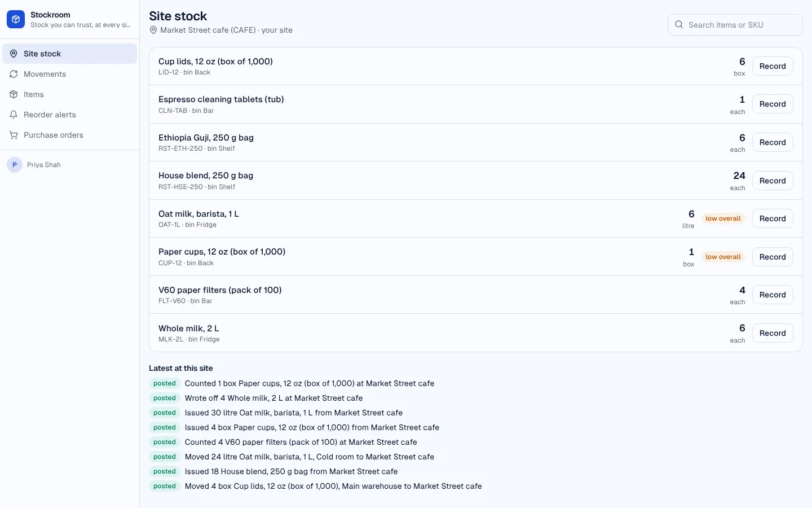Click "Counted 4 V60 paper filters" entry
Viewport: 812px width, 508px height.
click(x=301, y=442)
